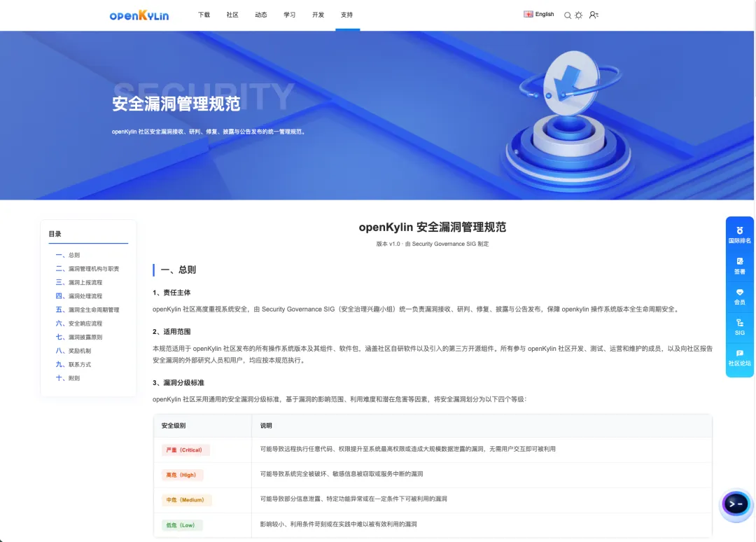Jump to 二、漏洞管理机构与职责 in contents
Image resolution: width=756 pixels, height=542 pixels.
click(87, 269)
